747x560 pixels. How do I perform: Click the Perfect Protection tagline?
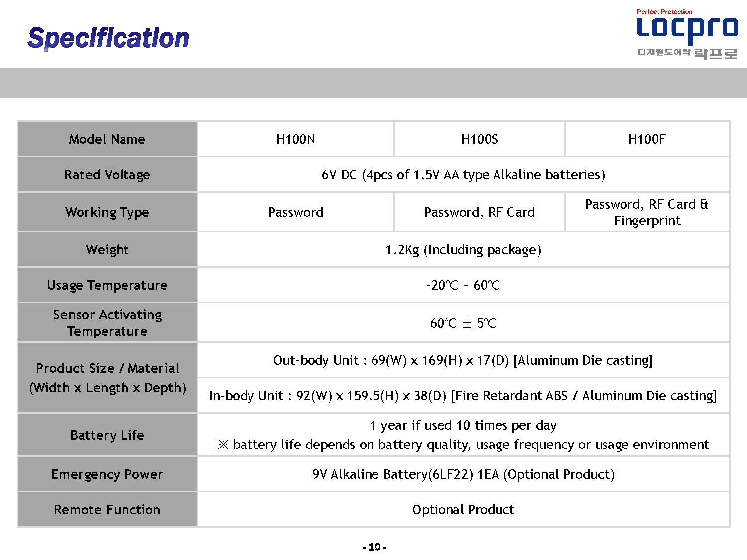coord(664,12)
